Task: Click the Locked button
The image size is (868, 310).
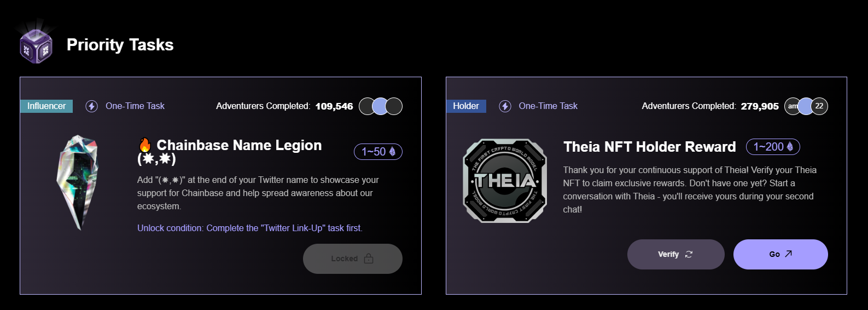Action: pos(352,259)
